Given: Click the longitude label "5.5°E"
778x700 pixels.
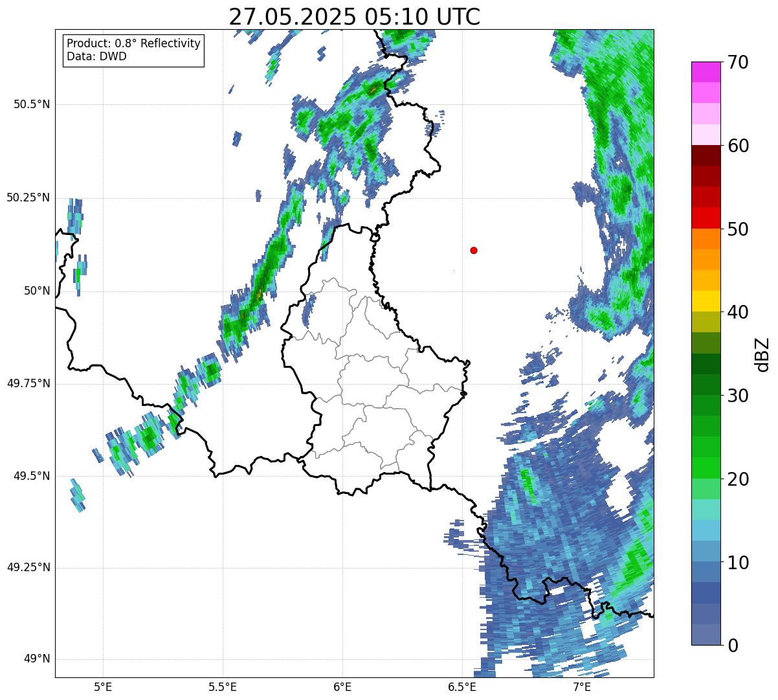Looking at the screenshot, I should point(223,686).
